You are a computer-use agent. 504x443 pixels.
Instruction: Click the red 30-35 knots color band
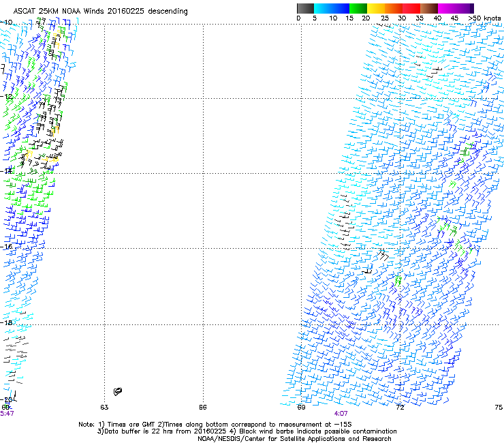pos(411,8)
